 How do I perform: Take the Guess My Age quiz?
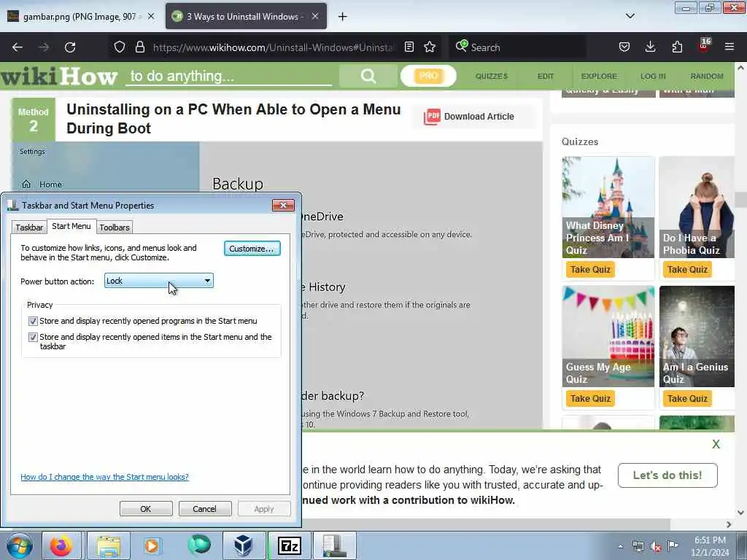590,399
